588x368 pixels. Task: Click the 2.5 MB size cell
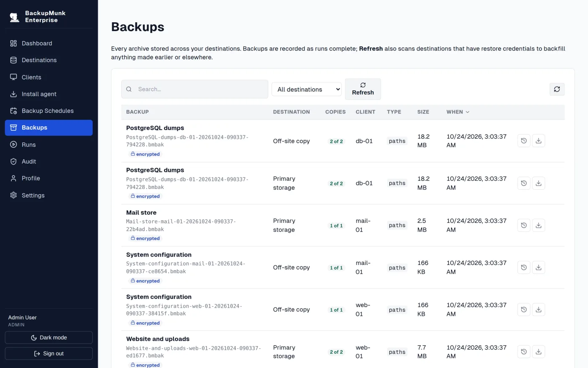coord(422,225)
